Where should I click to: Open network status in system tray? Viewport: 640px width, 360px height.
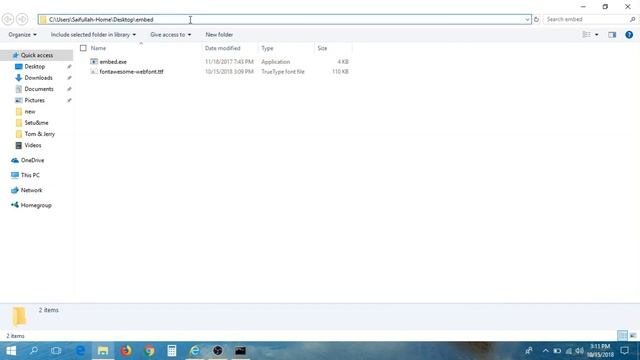pos(569,351)
